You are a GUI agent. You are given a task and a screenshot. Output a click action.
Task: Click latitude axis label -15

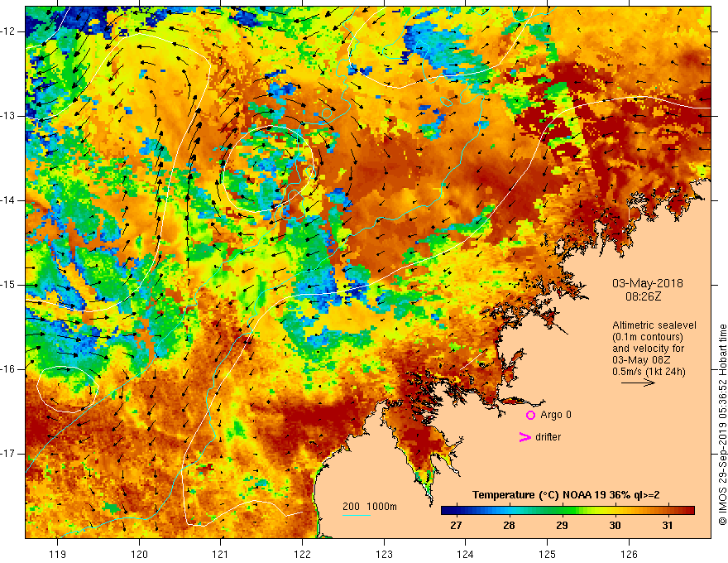pos(8,285)
